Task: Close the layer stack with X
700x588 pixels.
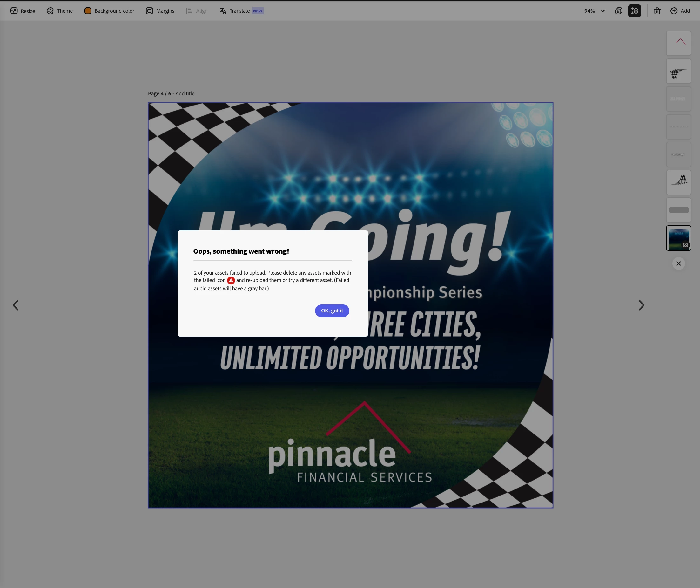Action: pos(678,263)
